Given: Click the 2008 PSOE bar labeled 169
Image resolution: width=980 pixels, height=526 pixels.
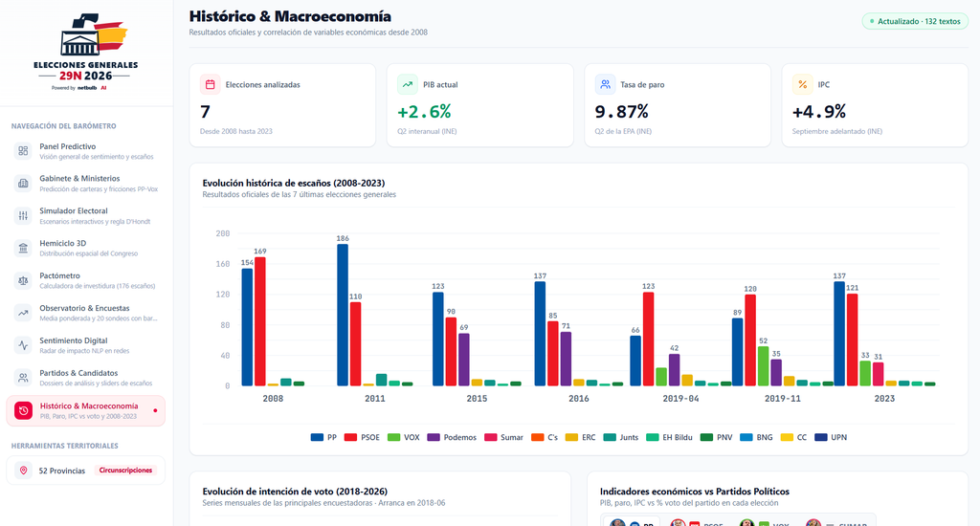Looking at the screenshot, I should click(260, 321).
